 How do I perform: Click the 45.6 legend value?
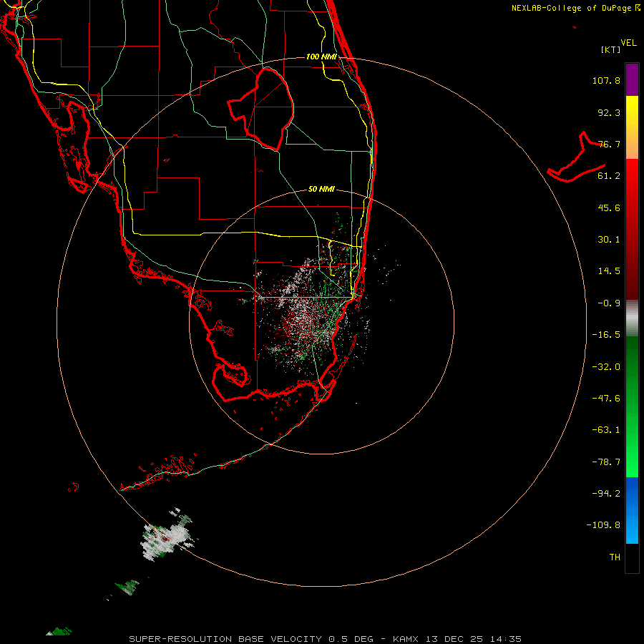click(609, 208)
